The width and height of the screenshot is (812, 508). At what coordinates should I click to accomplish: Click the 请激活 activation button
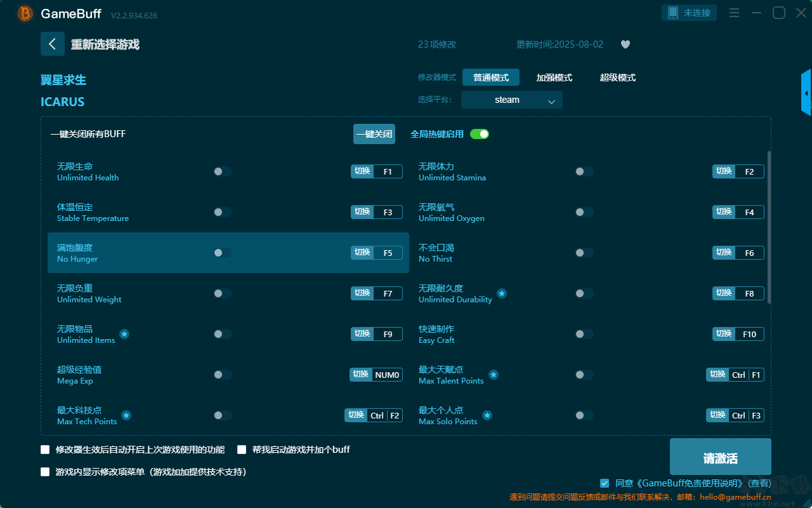click(x=720, y=456)
